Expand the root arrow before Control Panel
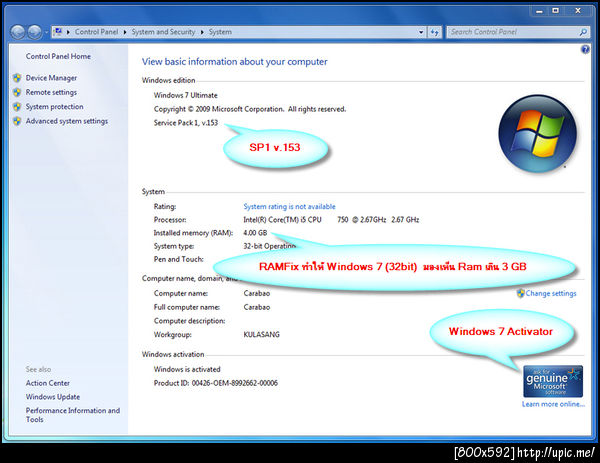Screen dimensions: 600x463 pos(68,32)
